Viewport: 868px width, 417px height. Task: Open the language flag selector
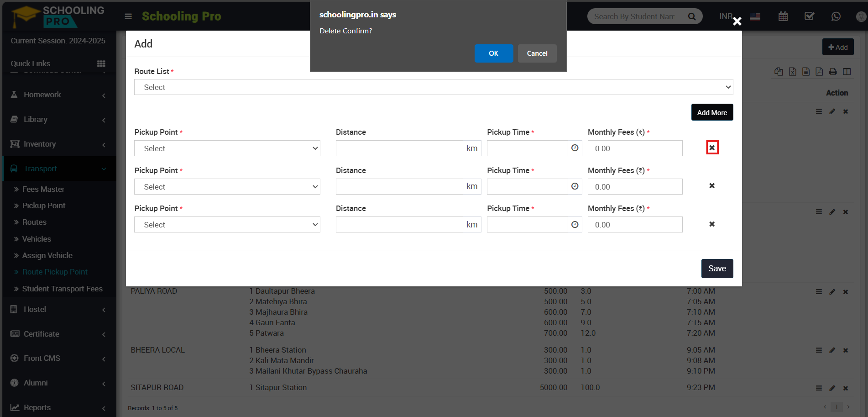755,16
